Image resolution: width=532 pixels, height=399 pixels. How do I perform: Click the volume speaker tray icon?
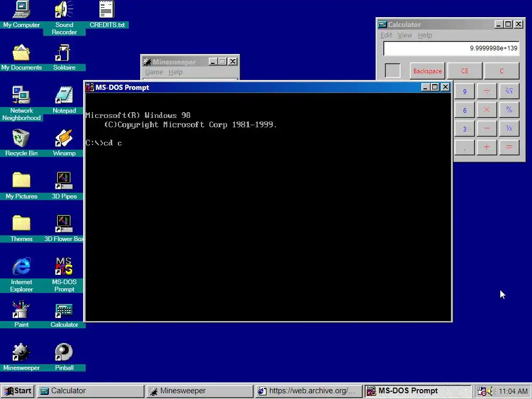(x=491, y=391)
